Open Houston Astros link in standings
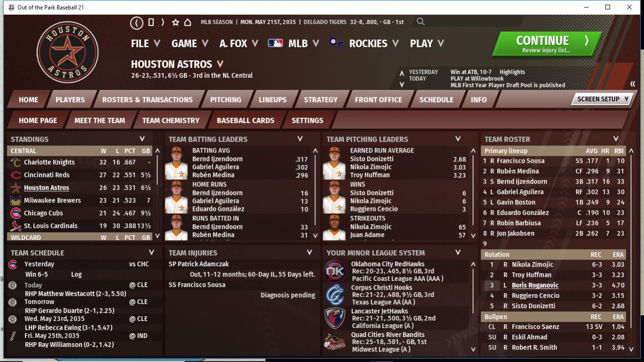Image resolution: width=644 pixels, height=362 pixels. tap(46, 188)
